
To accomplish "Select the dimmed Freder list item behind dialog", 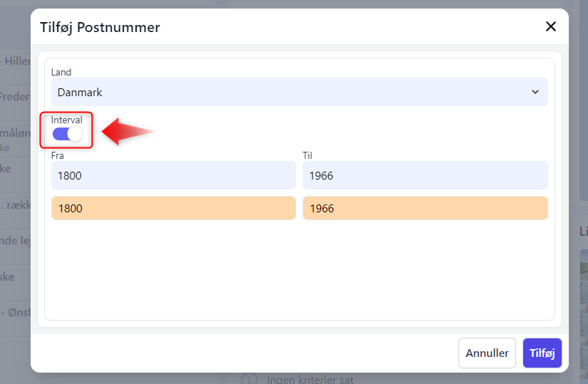I will (x=14, y=97).
